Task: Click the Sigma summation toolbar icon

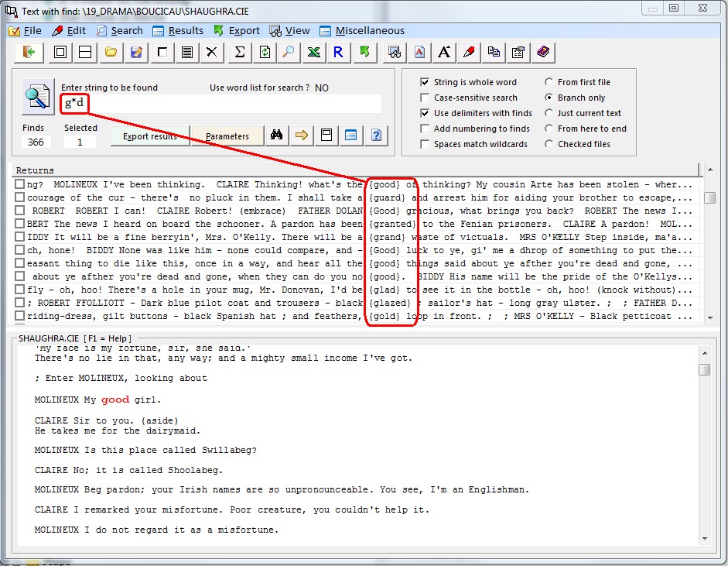Action: tap(239, 53)
